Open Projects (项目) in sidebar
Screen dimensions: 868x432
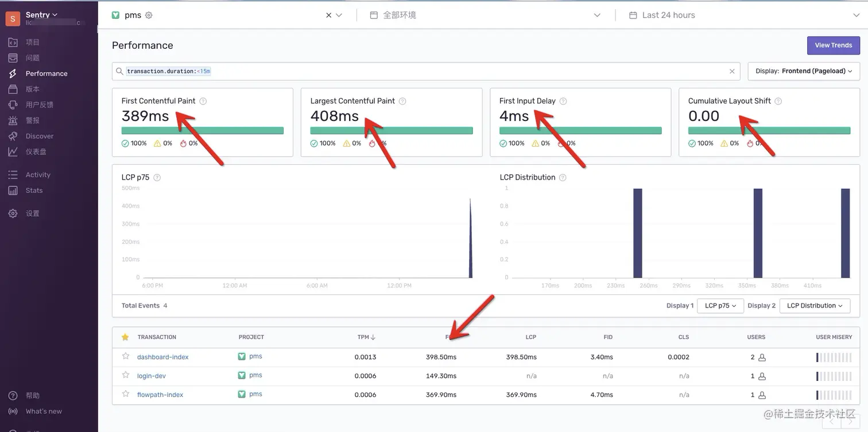33,42
